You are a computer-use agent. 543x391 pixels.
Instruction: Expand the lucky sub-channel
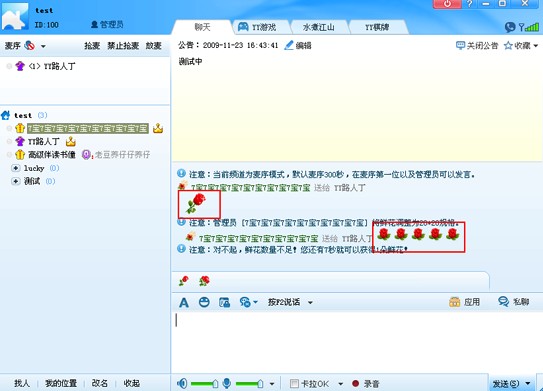coord(16,168)
